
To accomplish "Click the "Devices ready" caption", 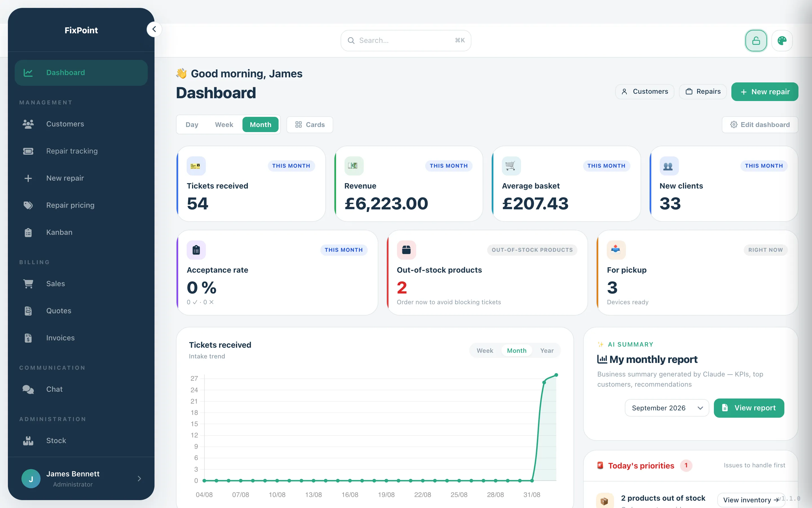I will (627, 302).
